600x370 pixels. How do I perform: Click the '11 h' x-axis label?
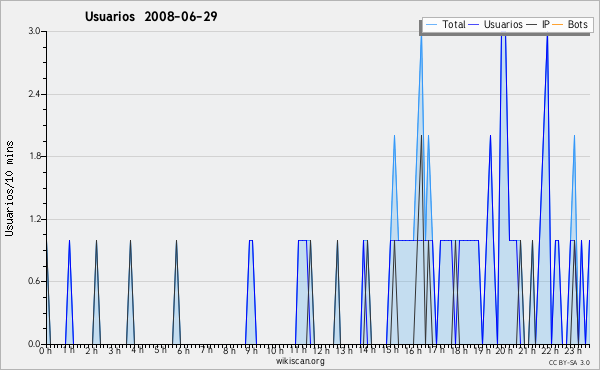(x=298, y=350)
